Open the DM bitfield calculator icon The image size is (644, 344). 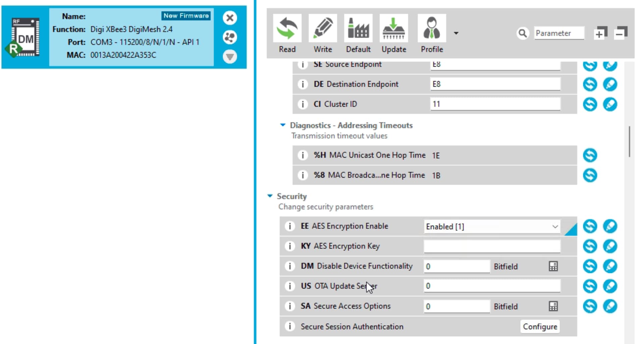coord(553,266)
